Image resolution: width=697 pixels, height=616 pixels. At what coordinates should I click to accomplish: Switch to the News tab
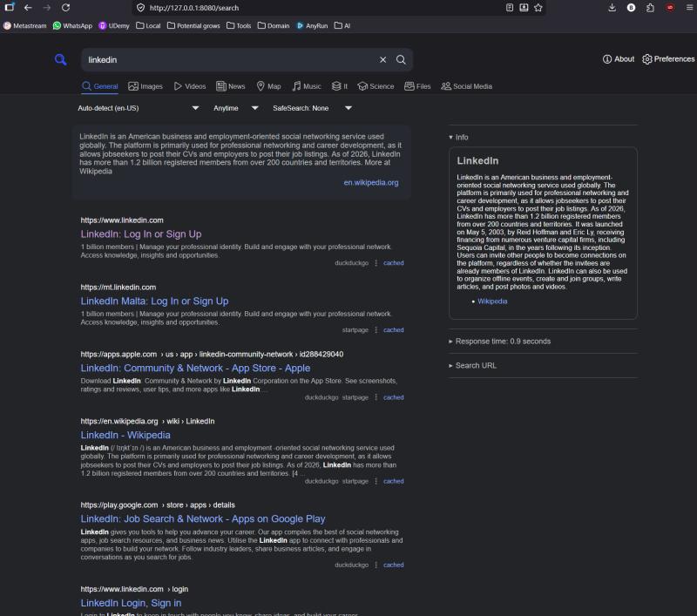231,86
